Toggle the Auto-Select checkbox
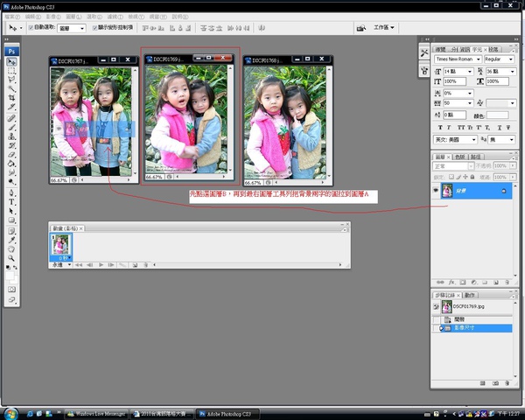525x420 pixels. 31,27
